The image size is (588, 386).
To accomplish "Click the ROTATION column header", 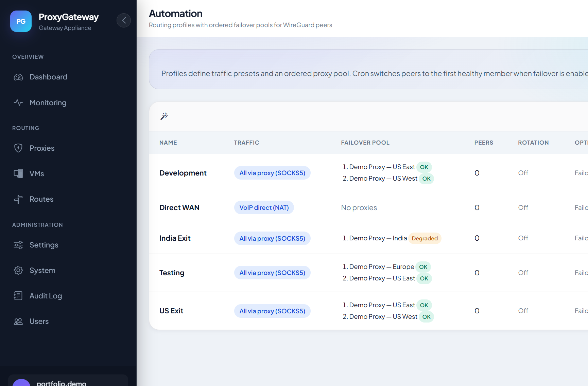I will 533,143.
